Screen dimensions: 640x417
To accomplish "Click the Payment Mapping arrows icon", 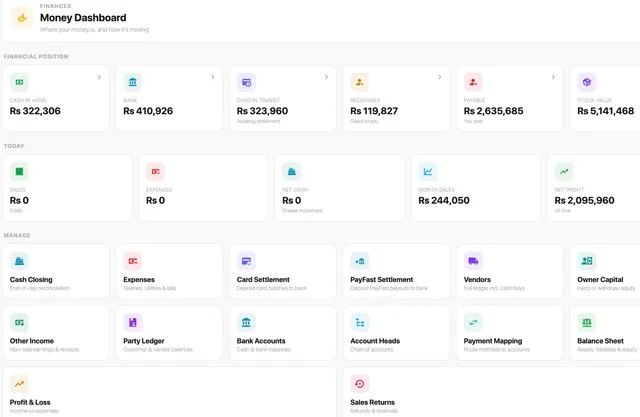I will pos(473,322).
